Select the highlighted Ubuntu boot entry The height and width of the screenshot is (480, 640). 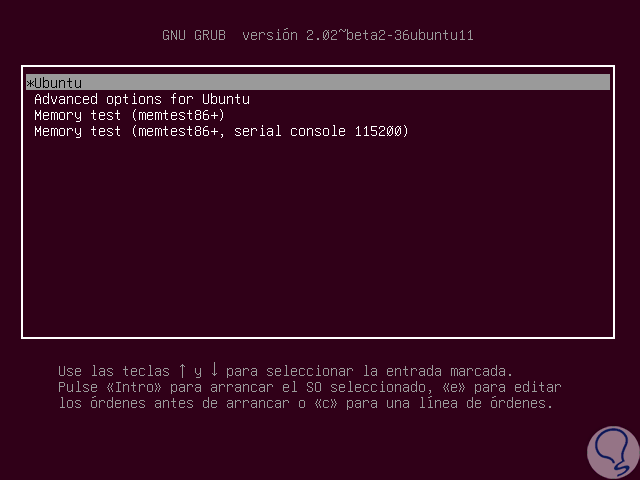[58, 83]
